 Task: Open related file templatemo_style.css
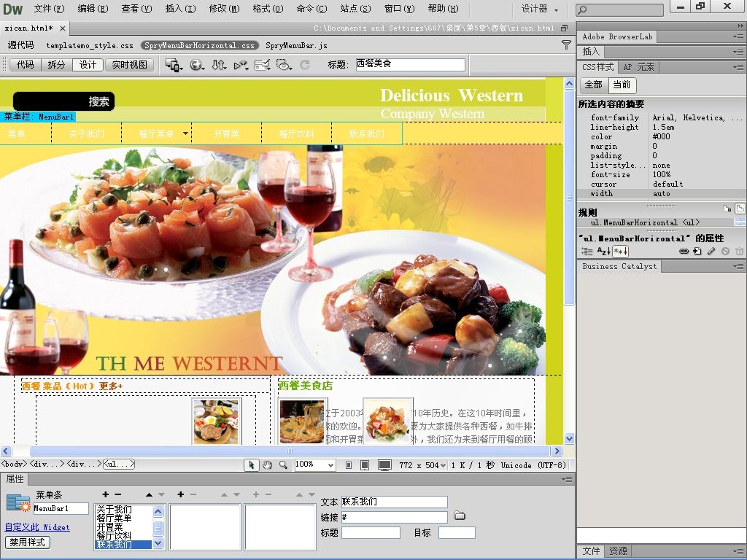[90, 46]
